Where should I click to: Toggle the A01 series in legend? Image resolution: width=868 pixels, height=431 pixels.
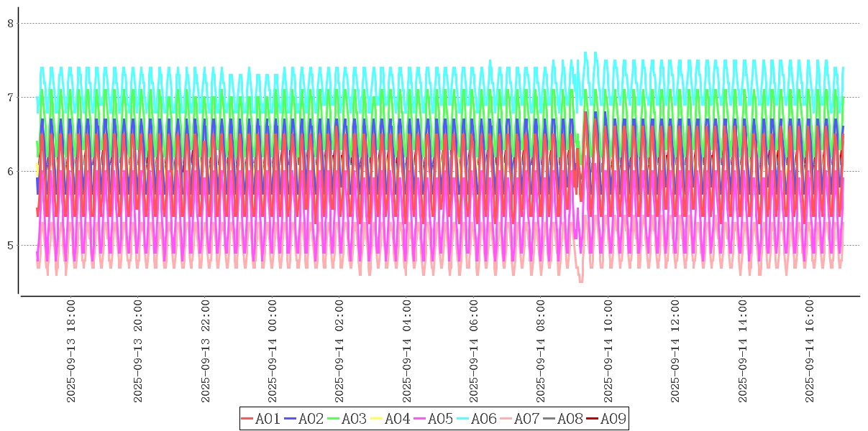(268, 419)
